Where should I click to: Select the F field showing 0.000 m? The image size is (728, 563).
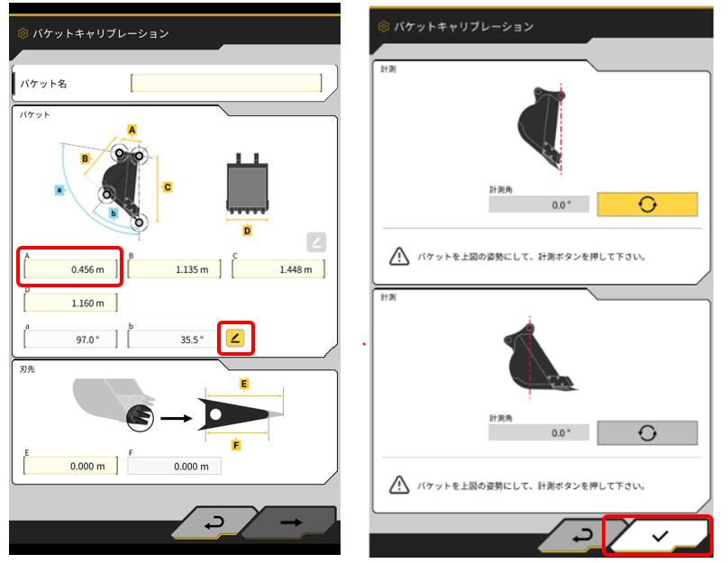174,466
